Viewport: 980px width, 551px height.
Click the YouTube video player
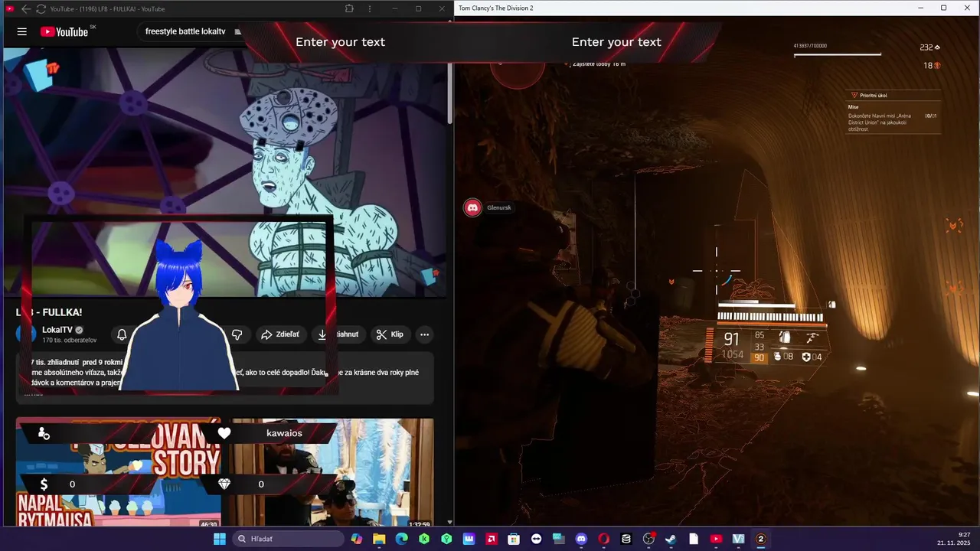point(225,172)
